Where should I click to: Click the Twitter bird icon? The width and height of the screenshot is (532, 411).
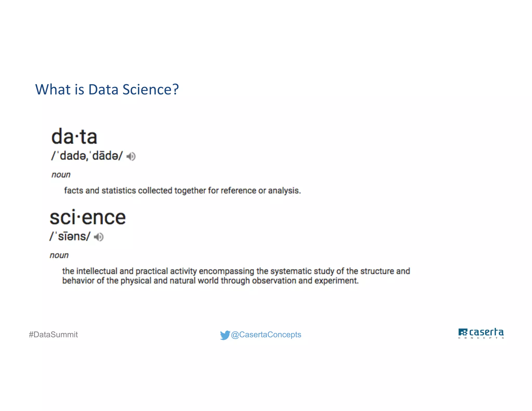225,335
